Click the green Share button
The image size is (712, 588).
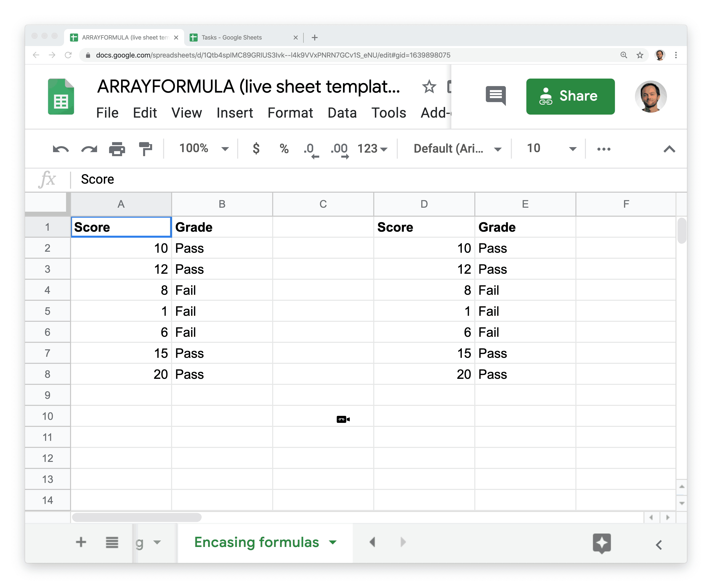pos(570,97)
